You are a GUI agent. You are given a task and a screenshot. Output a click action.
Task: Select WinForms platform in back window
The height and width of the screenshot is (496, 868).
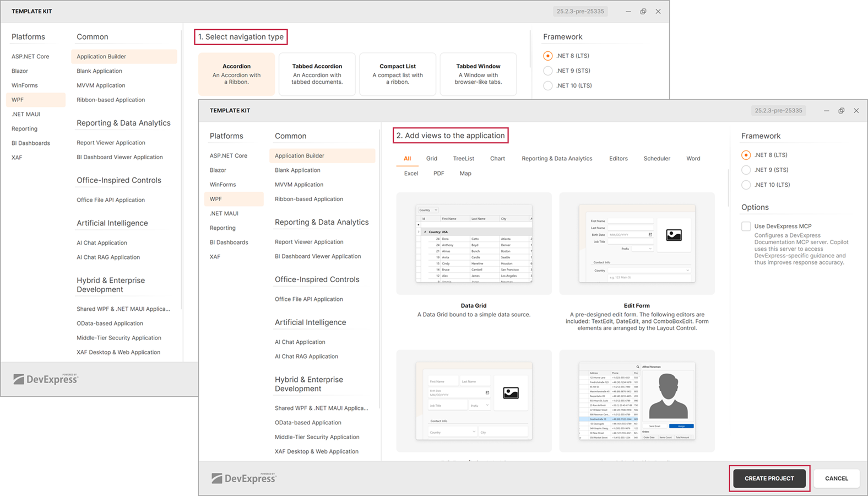(x=25, y=85)
